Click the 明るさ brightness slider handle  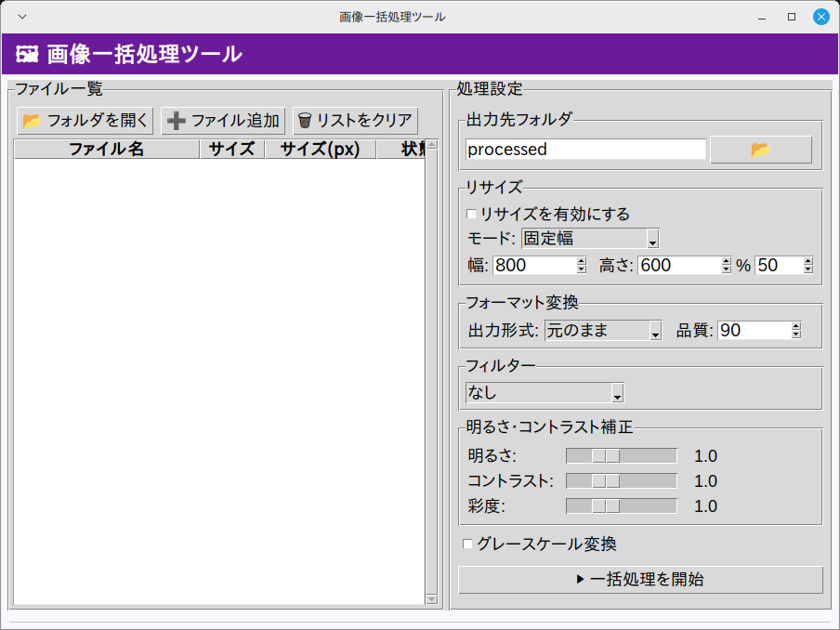tap(605, 456)
